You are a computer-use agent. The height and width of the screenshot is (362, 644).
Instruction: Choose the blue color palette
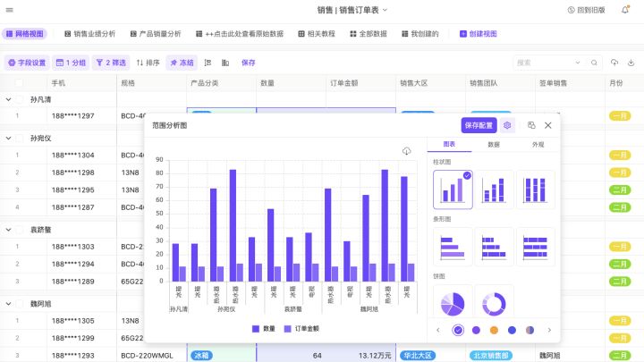pyautogui.click(x=512, y=330)
